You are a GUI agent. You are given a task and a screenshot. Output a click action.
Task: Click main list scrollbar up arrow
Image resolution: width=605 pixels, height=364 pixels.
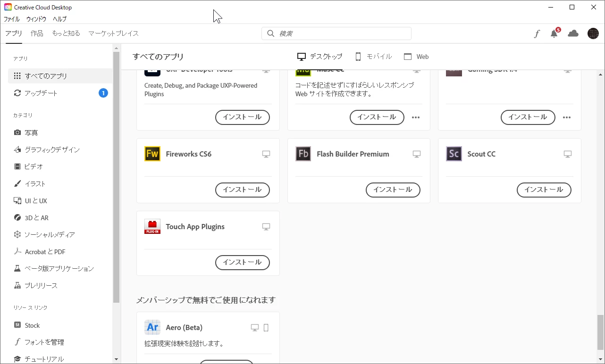point(601,74)
